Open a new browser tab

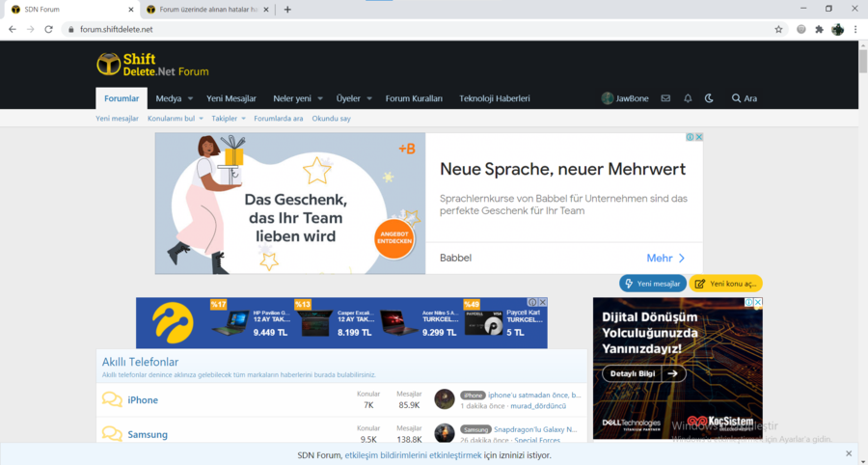click(x=287, y=10)
